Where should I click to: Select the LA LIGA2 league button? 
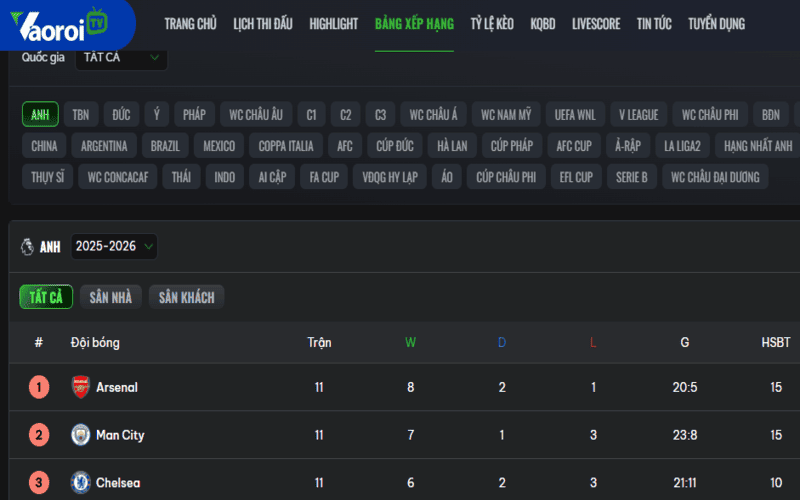tap(682, 146)
